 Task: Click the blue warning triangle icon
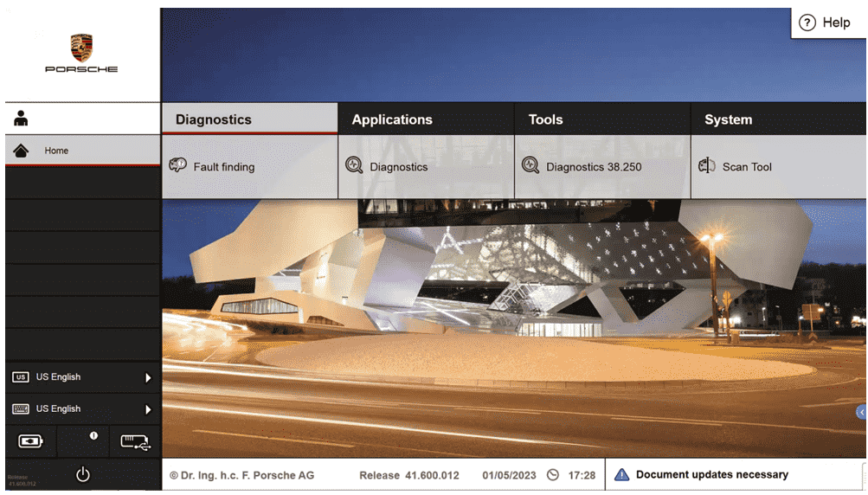pyautogui.click(x=621, y=474)
